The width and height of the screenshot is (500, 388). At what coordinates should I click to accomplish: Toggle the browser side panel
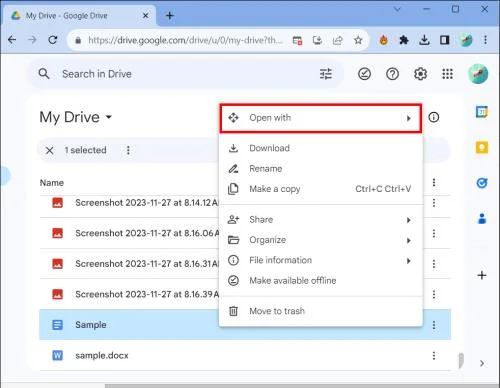444,40
